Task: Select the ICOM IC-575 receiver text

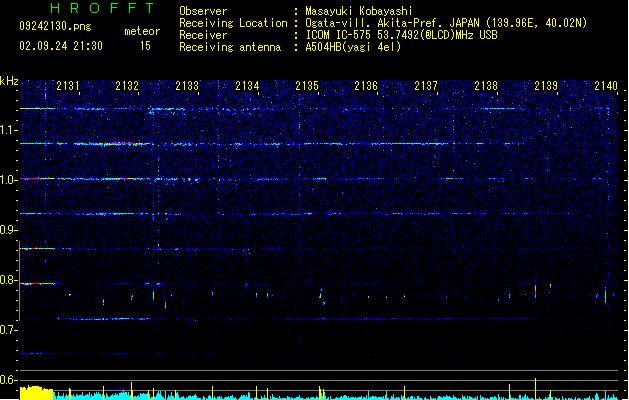Action: click(401, 35)
